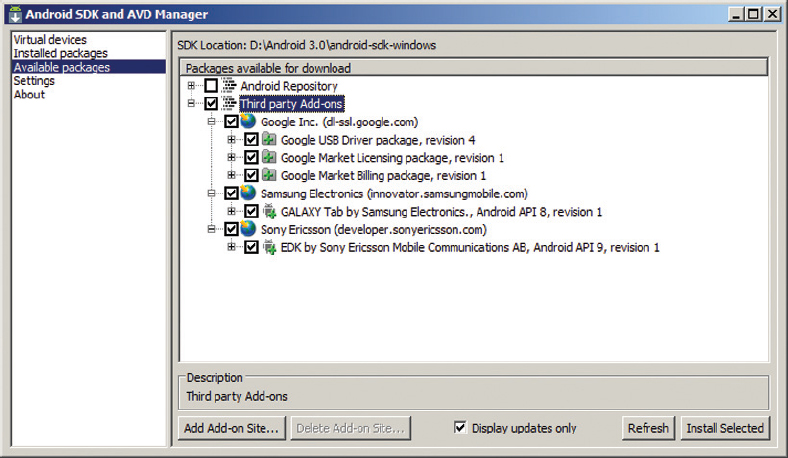Click the Google Market Licensing package icon
The width and height of the screenshot is (788, 458).
269,157
